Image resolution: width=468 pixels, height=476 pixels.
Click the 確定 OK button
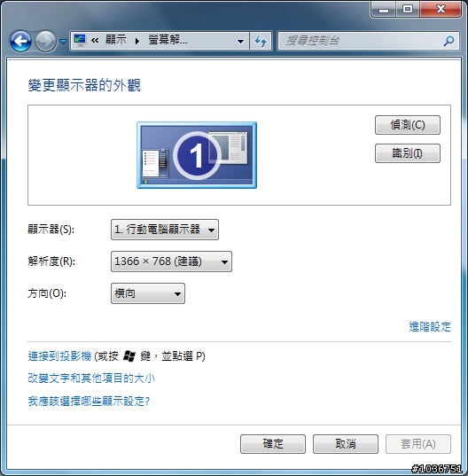[273, 444]
